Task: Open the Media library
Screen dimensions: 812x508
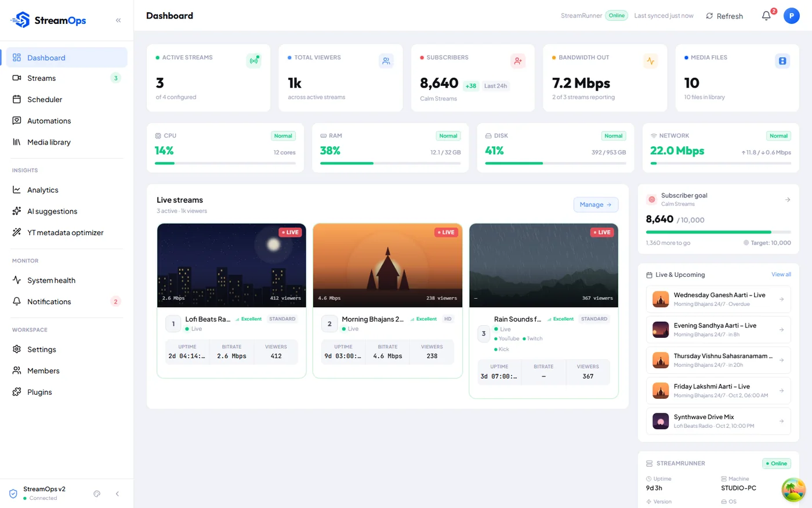Action: pyautogui.click(x=66, y=142)
